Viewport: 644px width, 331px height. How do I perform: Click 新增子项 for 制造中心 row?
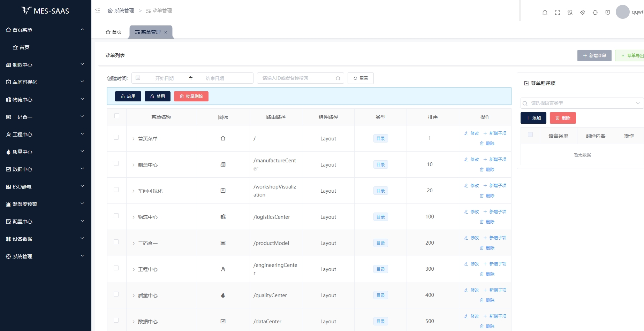495,160
